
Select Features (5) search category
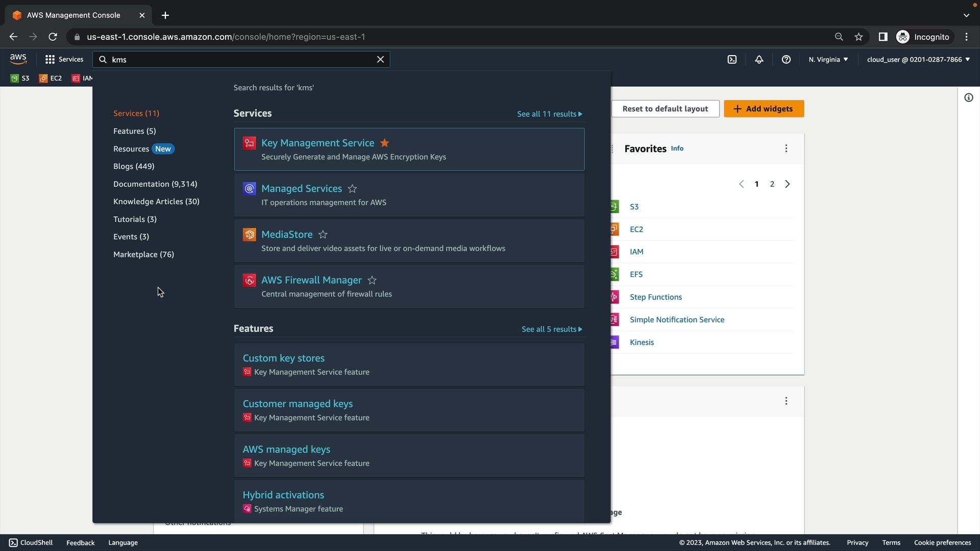[x=135, y=131]
